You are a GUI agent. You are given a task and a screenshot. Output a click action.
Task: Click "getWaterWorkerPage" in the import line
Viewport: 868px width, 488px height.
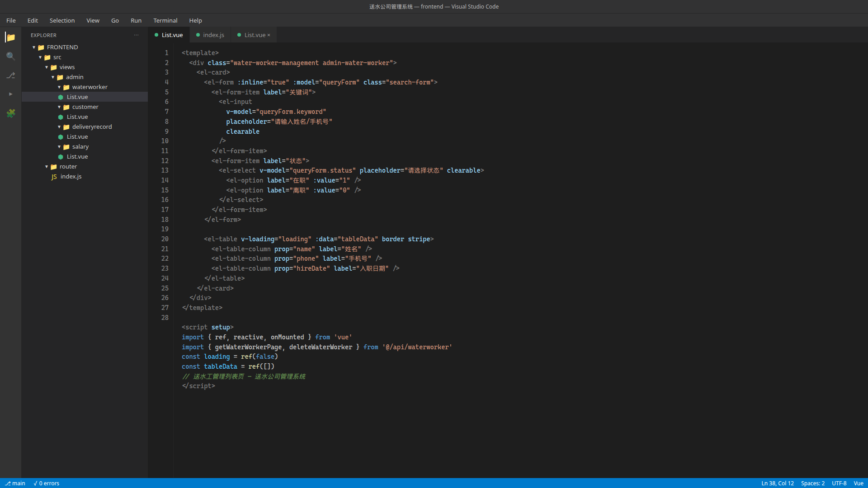(248, 347)
